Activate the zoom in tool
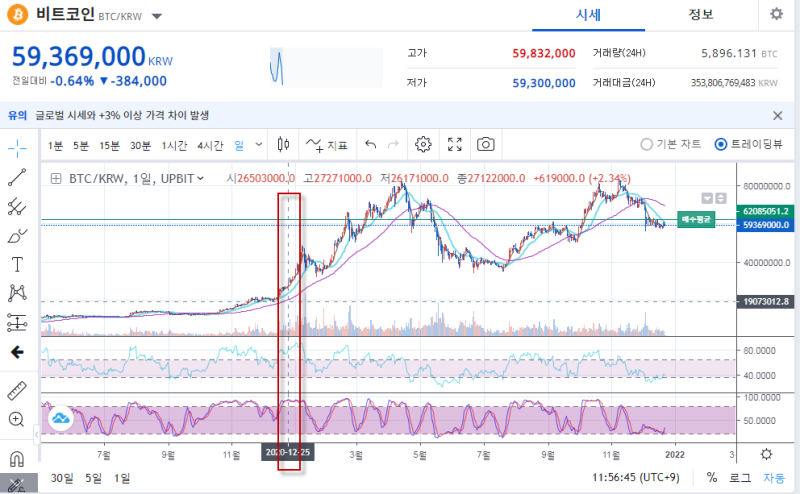Screen dimensions: 800x494 (x=17, y=419)
